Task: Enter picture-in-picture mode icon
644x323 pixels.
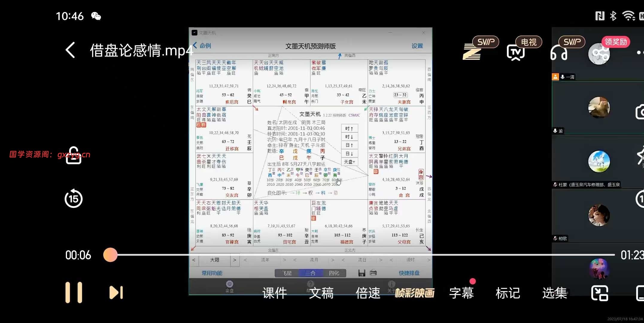Action: [x=600, y=293]
